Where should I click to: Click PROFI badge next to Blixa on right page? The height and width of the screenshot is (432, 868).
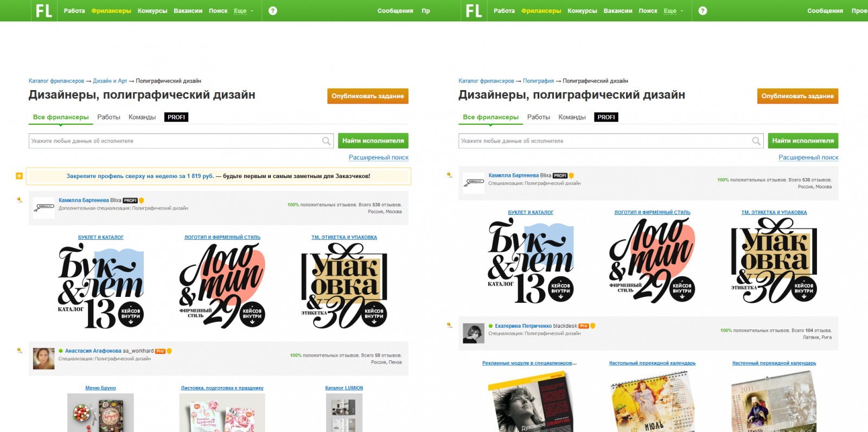coord(560,176)
